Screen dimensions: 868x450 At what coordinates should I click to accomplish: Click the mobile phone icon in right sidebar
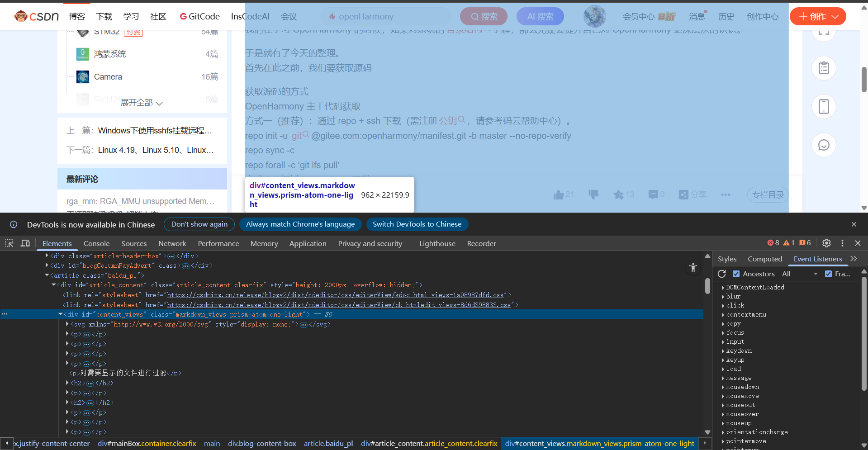click(x=824, y=107)
